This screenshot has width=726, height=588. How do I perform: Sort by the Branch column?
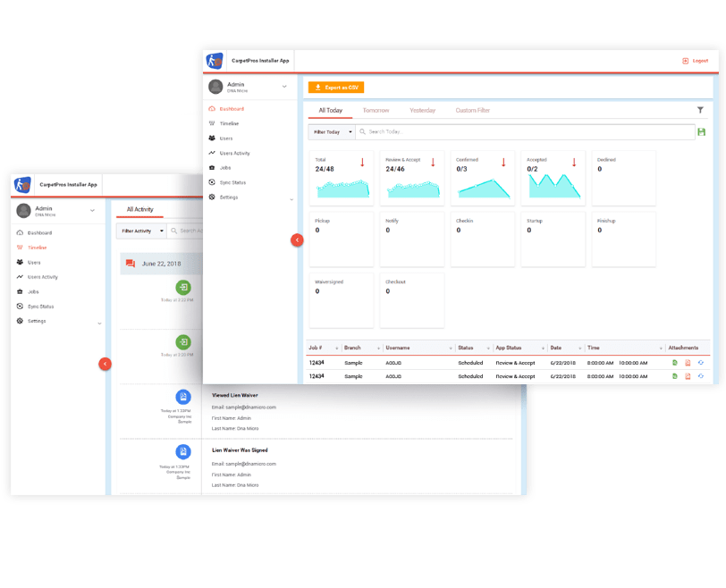[362, 348]
